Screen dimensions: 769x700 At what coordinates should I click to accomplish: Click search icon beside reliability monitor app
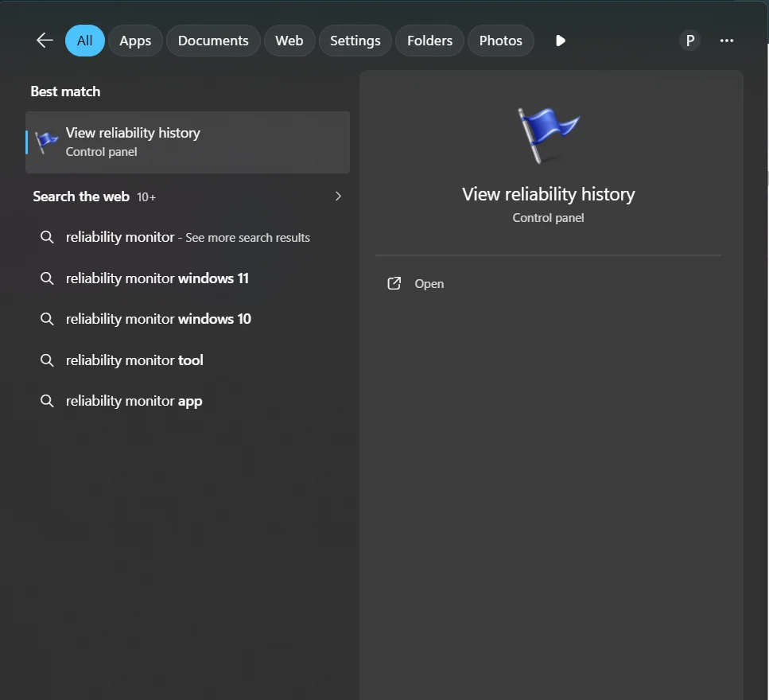pos(47,401)
